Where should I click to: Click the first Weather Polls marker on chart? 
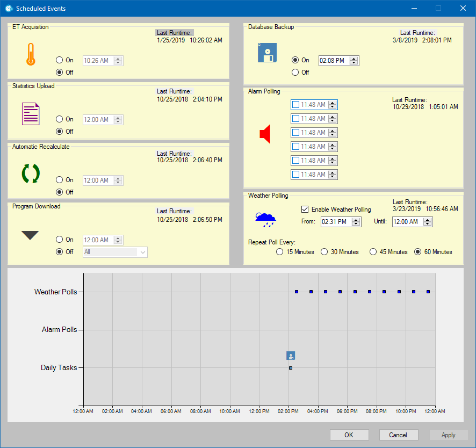[x=297, y=292]
